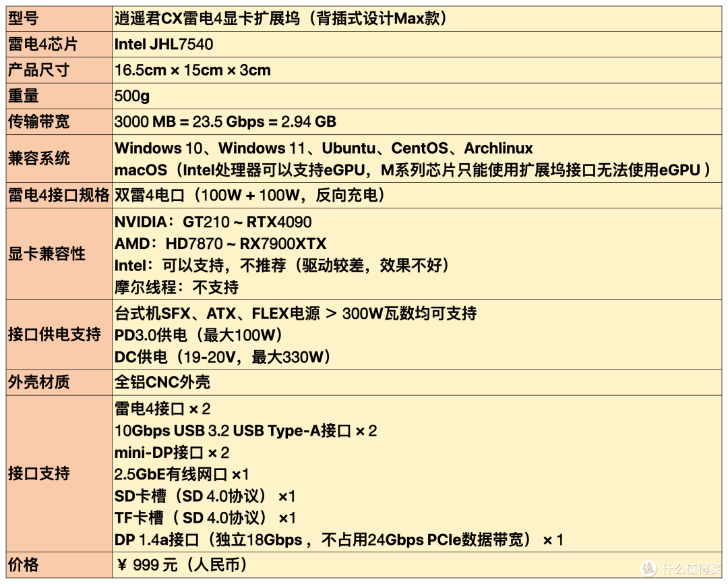728x584 pixels.
Task: Click the 雷电4接口规格 label cell
Action: click(59, 195)
